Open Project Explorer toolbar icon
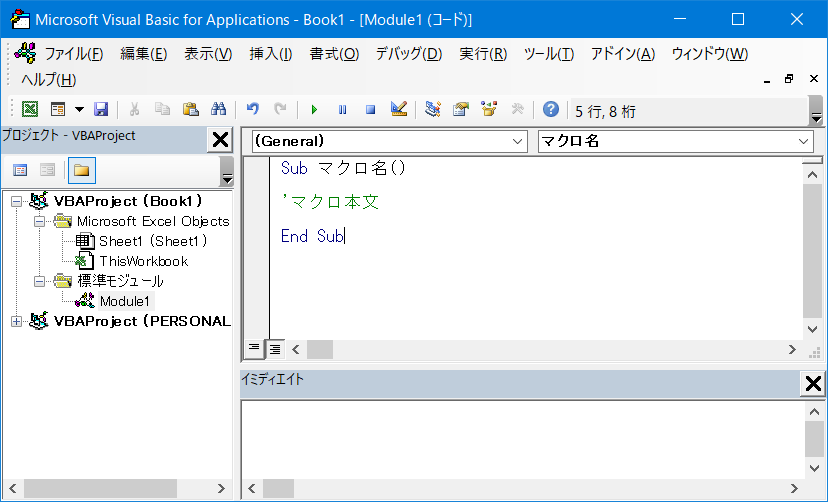Viewport: 828px width, 502px height. tap(432, 109)
